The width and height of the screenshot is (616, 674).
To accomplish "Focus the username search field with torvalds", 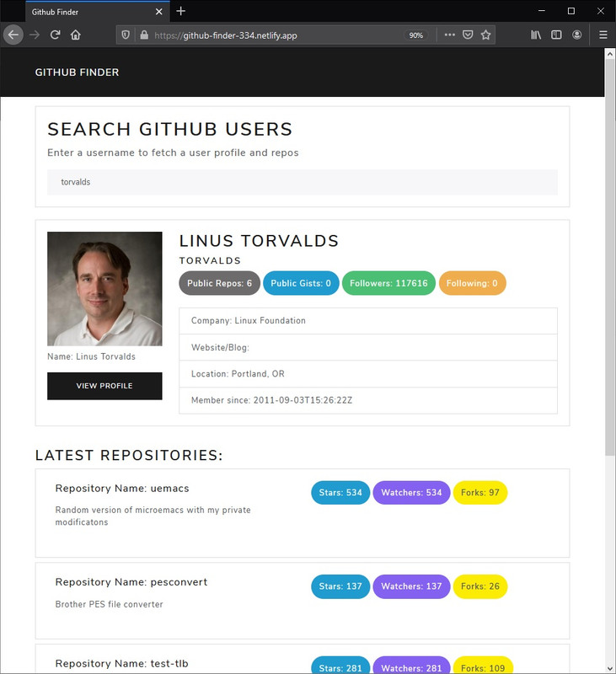I will (x=303, y=182).
